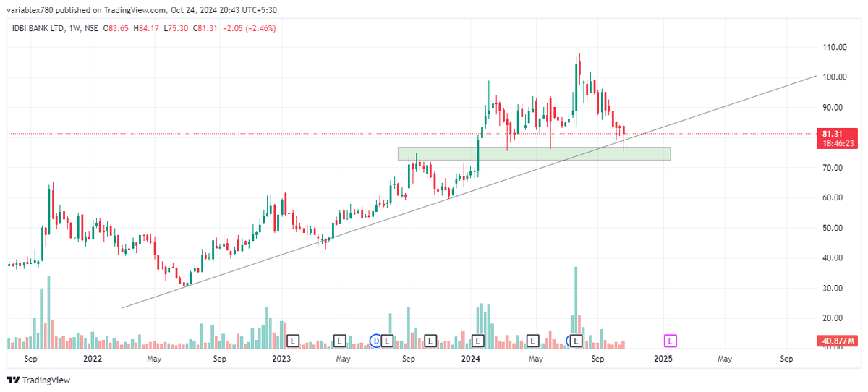Click the 50.00 price axis label

pyautogui.click(x=834, y=228)
